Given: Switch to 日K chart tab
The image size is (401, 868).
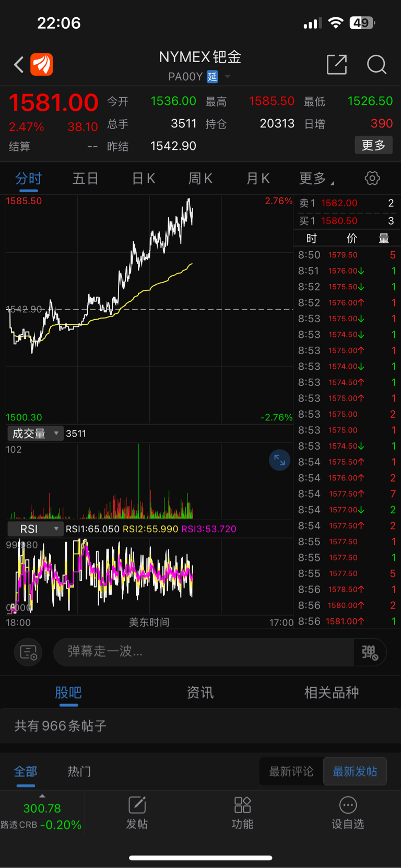Looking at the screenshot, I should click(x=144, y=179).
